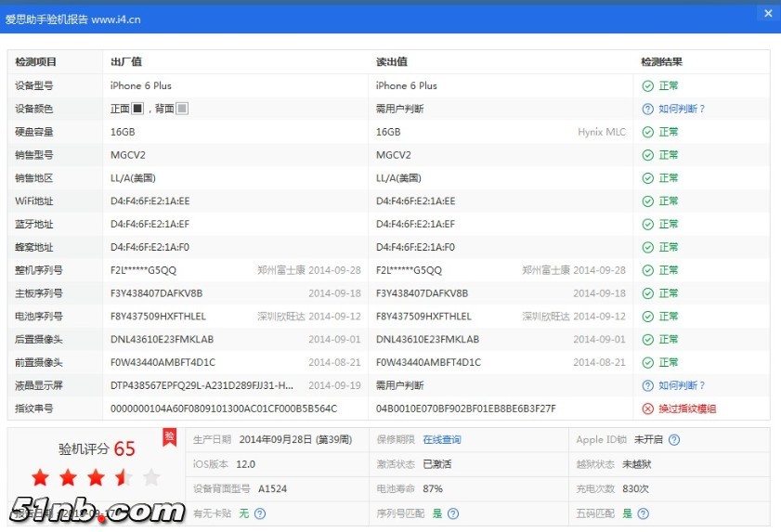The width and height of the screenshot is (781, 532).
Task: Click the question icon next to 序列号匹配
Action: point(452,513)
